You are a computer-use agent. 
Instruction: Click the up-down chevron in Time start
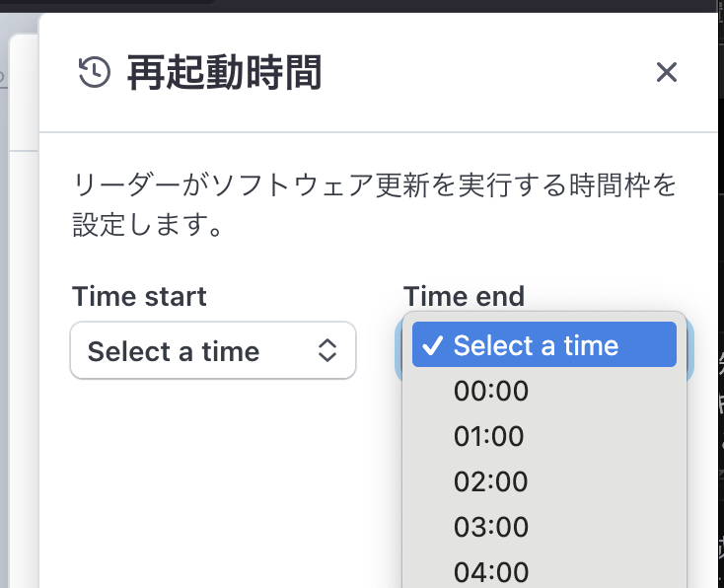[x=327, y=351]
